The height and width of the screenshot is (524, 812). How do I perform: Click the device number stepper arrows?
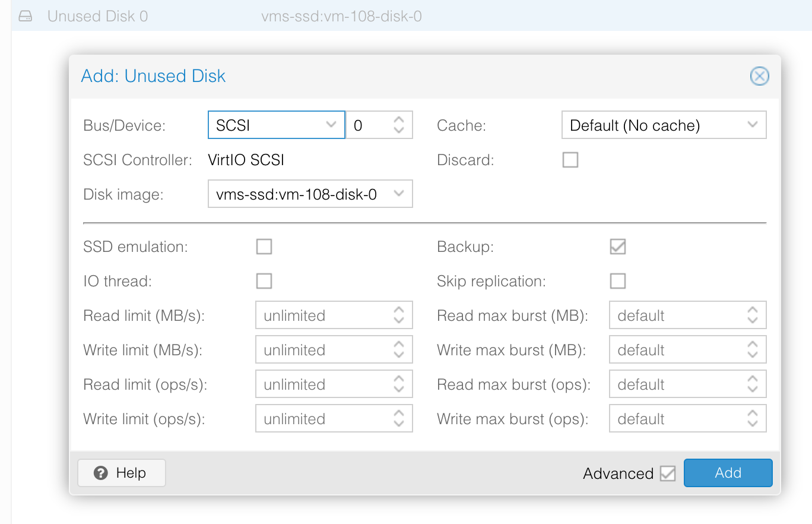[399, 125]
